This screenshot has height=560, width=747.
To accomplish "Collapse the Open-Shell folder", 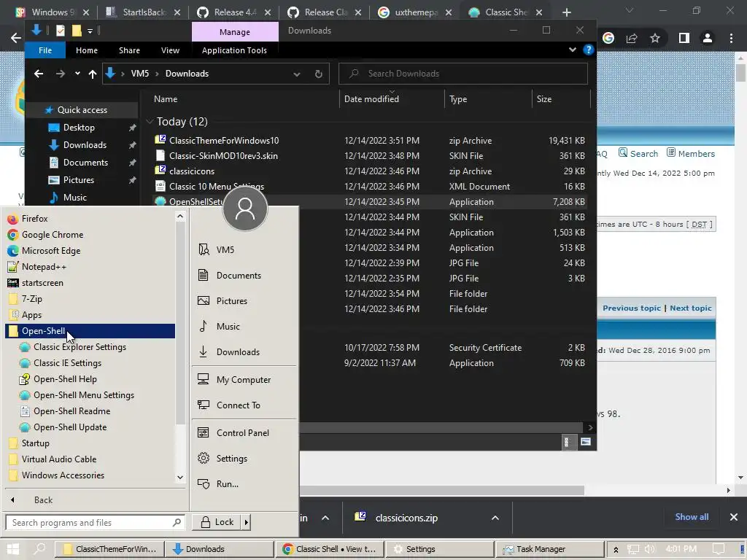I will pyautogui.click(x=90, y=331).
